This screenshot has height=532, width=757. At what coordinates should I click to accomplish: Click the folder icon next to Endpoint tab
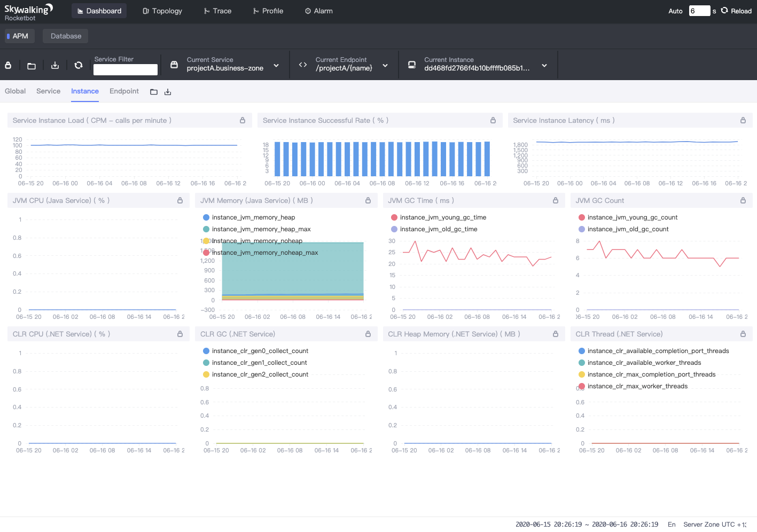click(x=154, y=92)
